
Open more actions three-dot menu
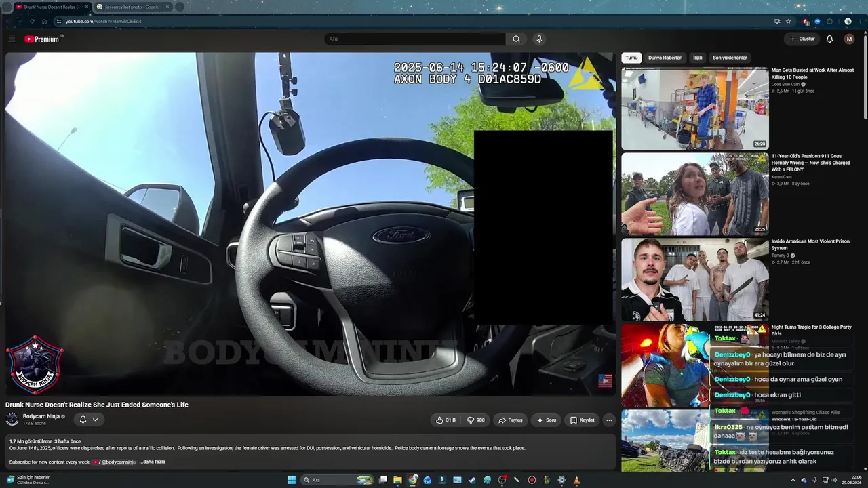(609, 420)
